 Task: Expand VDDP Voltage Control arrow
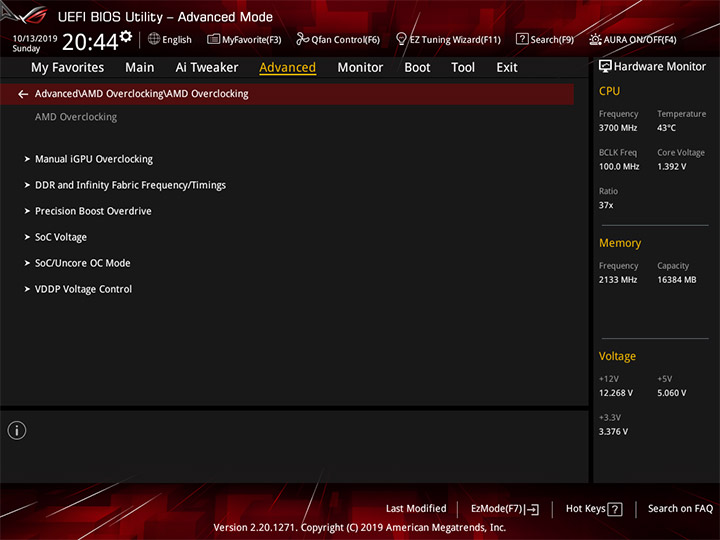[x=27, y=289]
